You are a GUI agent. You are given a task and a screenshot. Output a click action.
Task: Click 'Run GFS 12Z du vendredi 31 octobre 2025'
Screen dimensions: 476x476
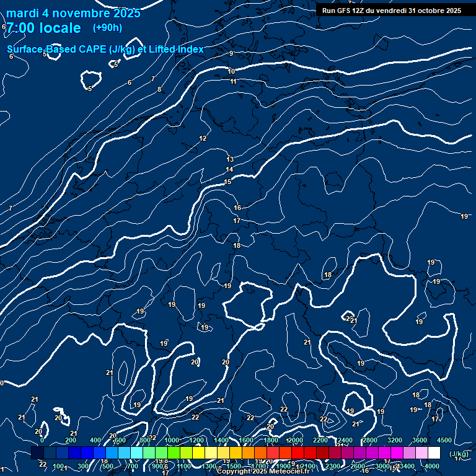pos(392,11)
